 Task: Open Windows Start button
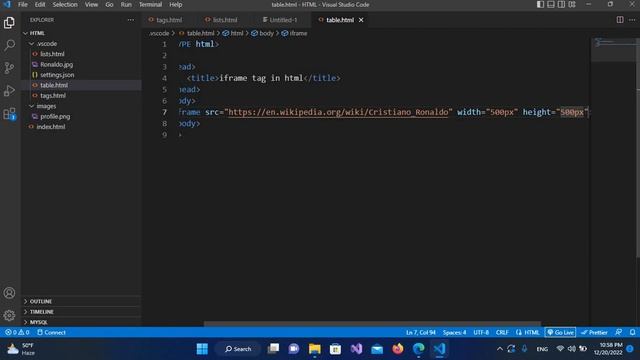(202, 349)
